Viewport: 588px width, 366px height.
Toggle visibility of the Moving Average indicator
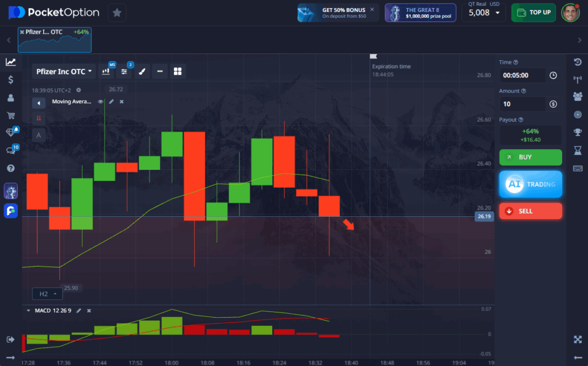[x=100, y=103]
